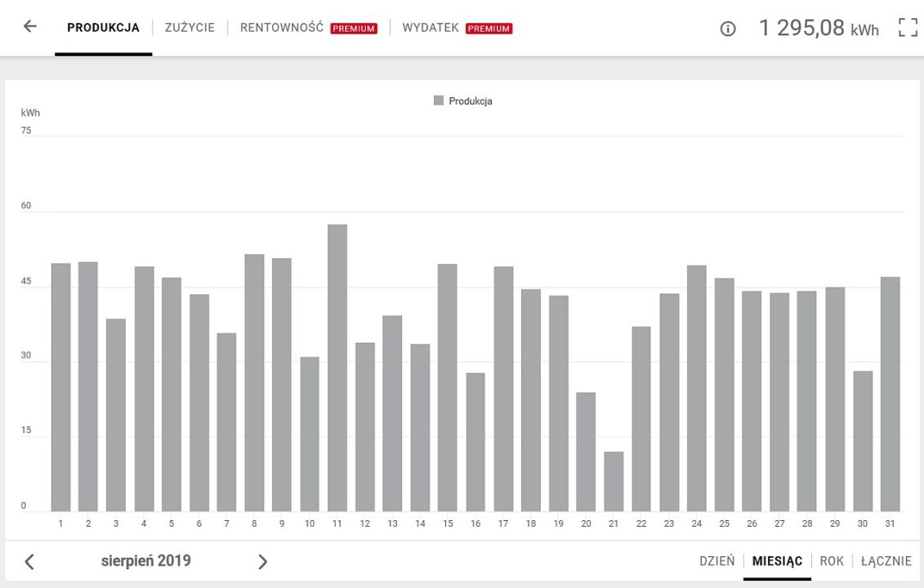The height and width of the screenshot is (588, 924).
Task: Click the sierpień 2019 month label
Action: 145,560
